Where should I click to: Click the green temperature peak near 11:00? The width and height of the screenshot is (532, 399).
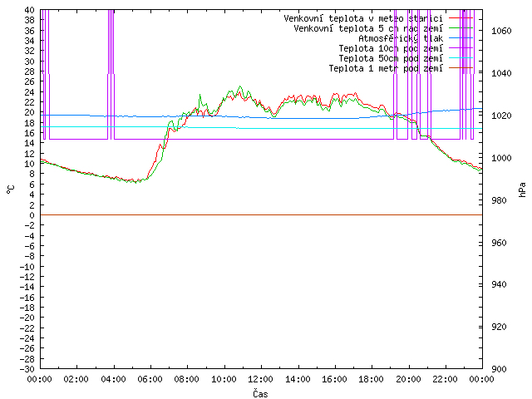click(240, 86)
